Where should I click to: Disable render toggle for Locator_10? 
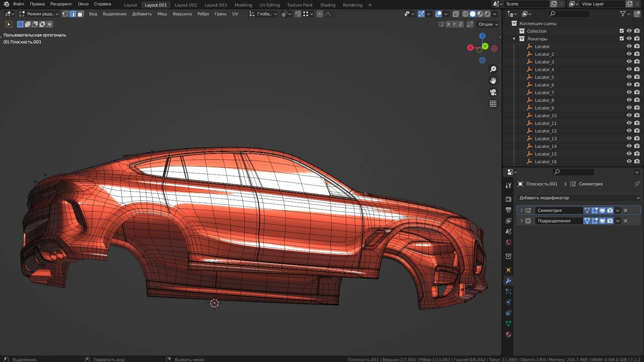637,115
